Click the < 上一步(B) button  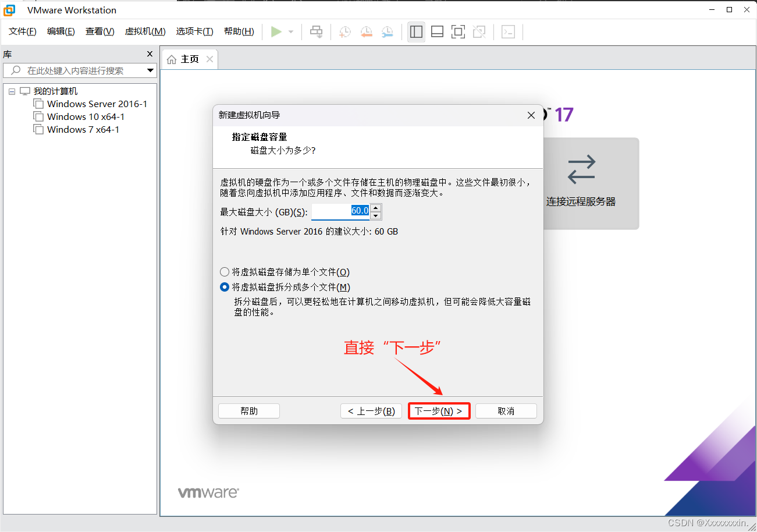(371, 411)
